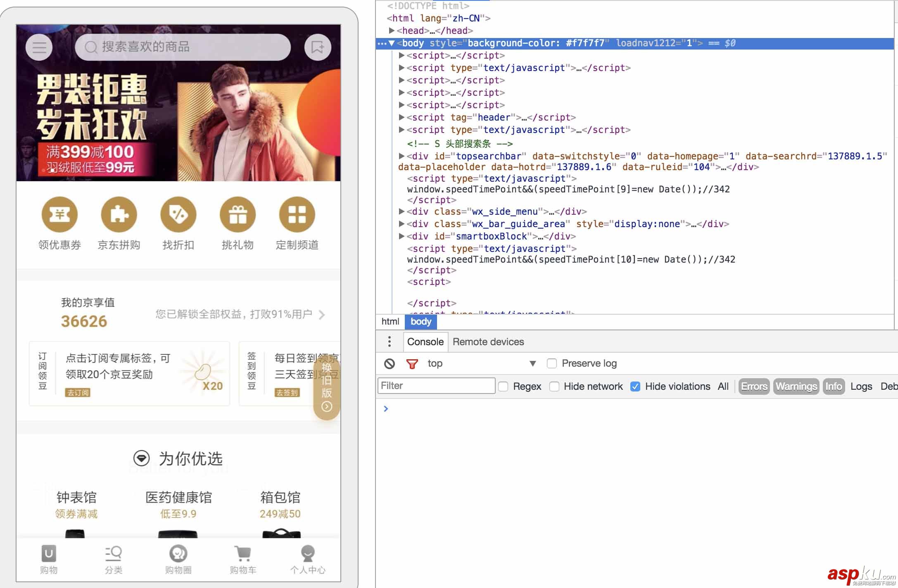
Task: Click the Errors level filter button
Action: click(x=754, y=386)
